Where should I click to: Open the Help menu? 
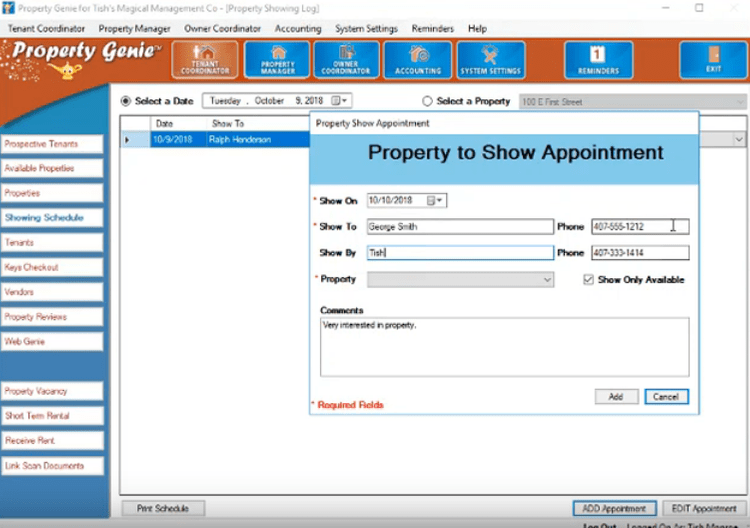coord(477,29)
